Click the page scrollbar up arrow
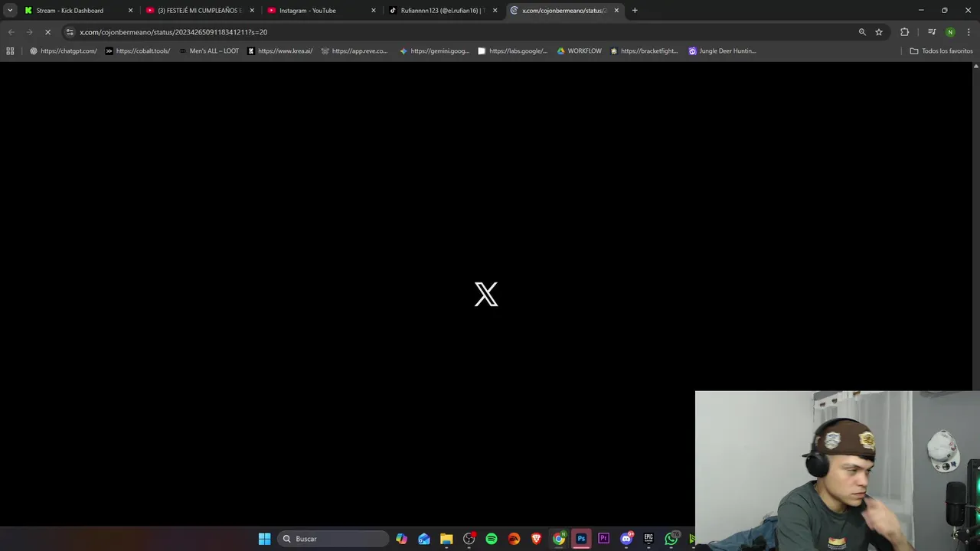 (x=975, y=67)
